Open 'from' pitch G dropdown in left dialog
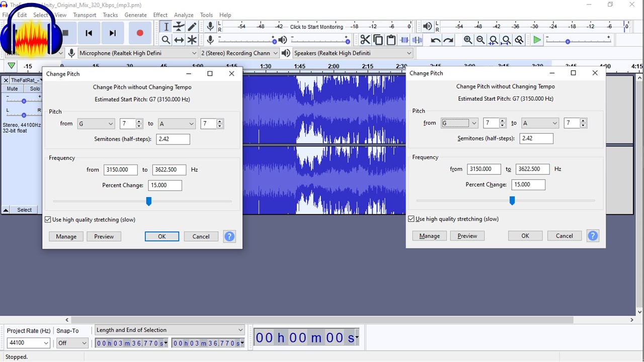The image size is (644, 362). [96, 124]
